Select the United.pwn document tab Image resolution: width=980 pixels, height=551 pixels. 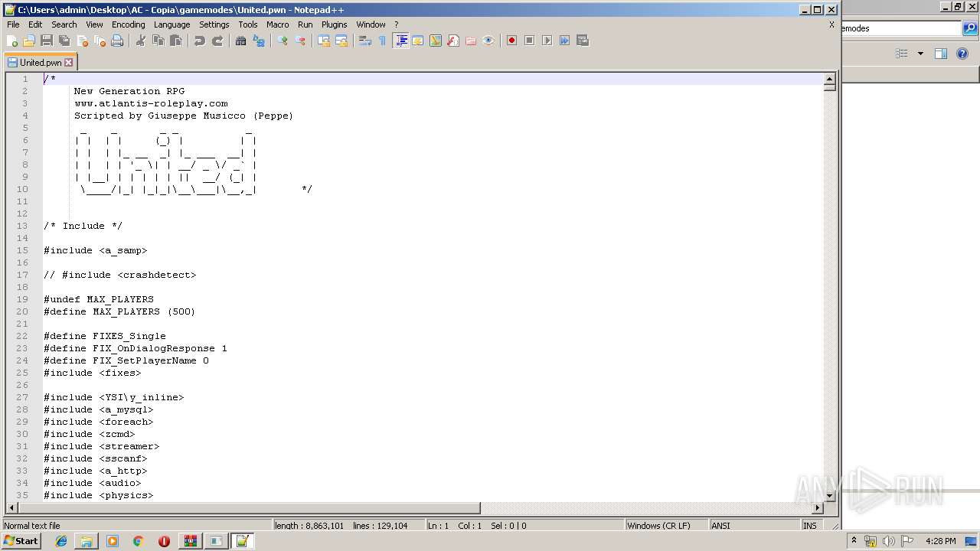click(41, 63)
